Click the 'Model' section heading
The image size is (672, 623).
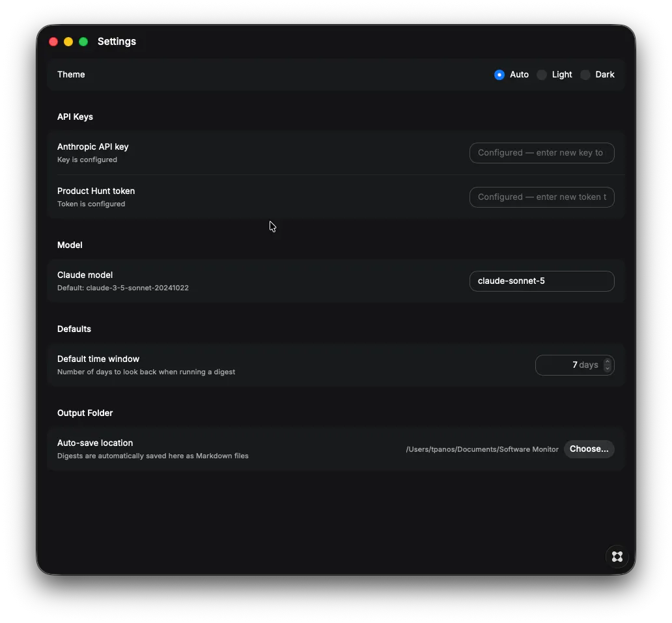70,245
